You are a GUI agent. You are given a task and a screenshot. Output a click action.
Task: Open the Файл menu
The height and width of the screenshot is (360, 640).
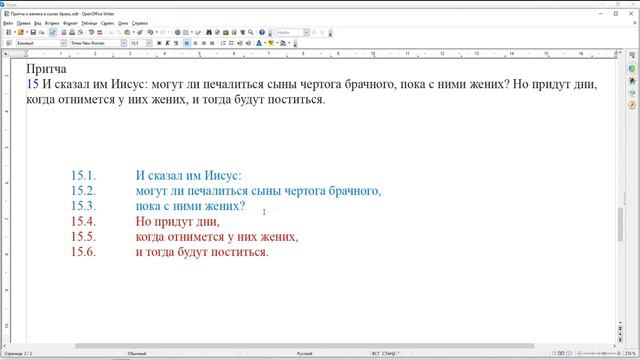[8, 23]
